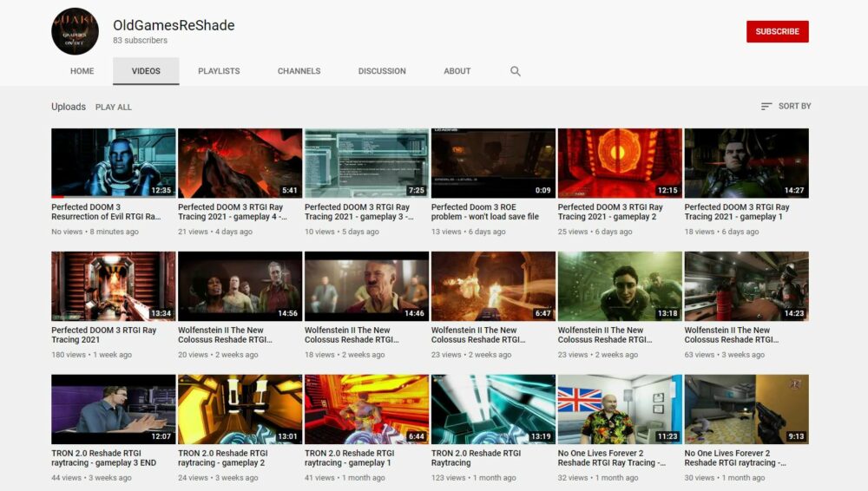This screenshot has width=868, height=491.
Task: Switch to the Home tab
Action: (x=82, y=71)
